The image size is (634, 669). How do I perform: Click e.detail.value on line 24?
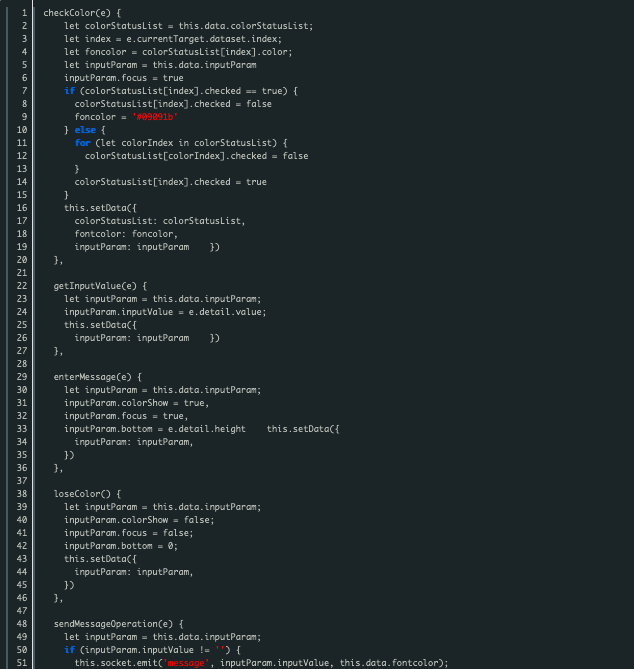225,312
